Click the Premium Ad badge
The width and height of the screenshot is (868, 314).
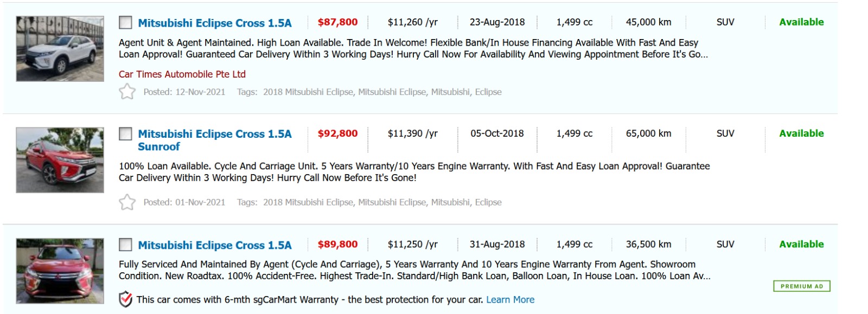click(801, 286)
